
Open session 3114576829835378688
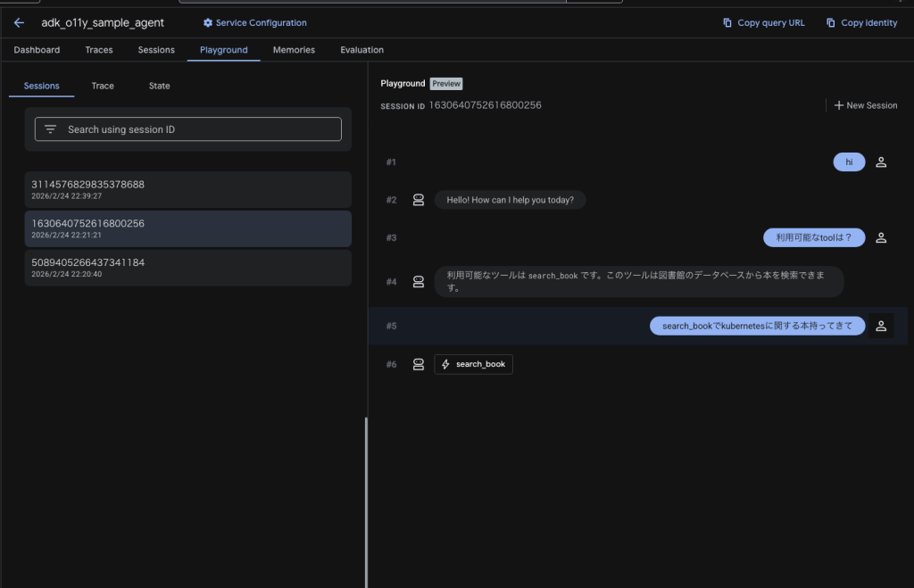(x=187, y=189)
